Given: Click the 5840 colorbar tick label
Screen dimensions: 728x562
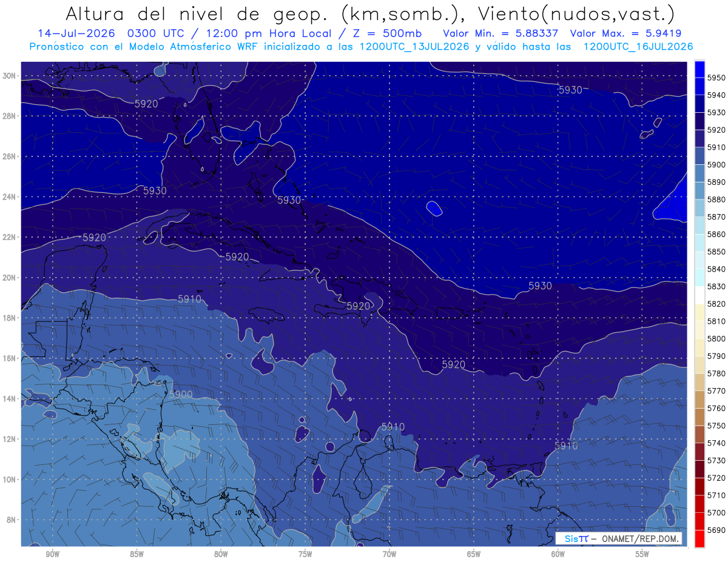Looking at the screenshot, I should pyautogui.click(x=716, y=269).
